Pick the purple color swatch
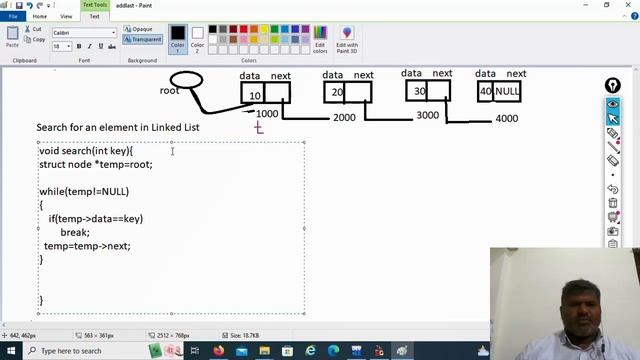The width and height of the screenshot is (640, 360). click(x=305, y=29)
